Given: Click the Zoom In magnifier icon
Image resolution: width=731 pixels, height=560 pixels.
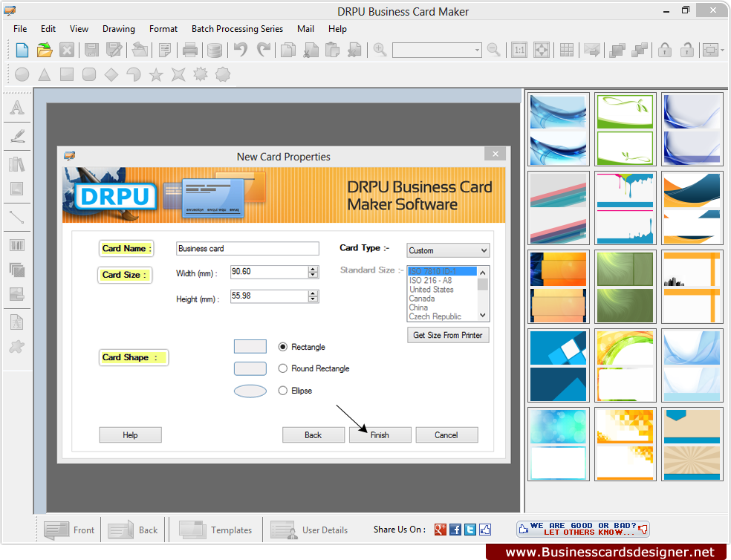Looking at the screenshot, I should pyautogui.click(x=380, y=50).
